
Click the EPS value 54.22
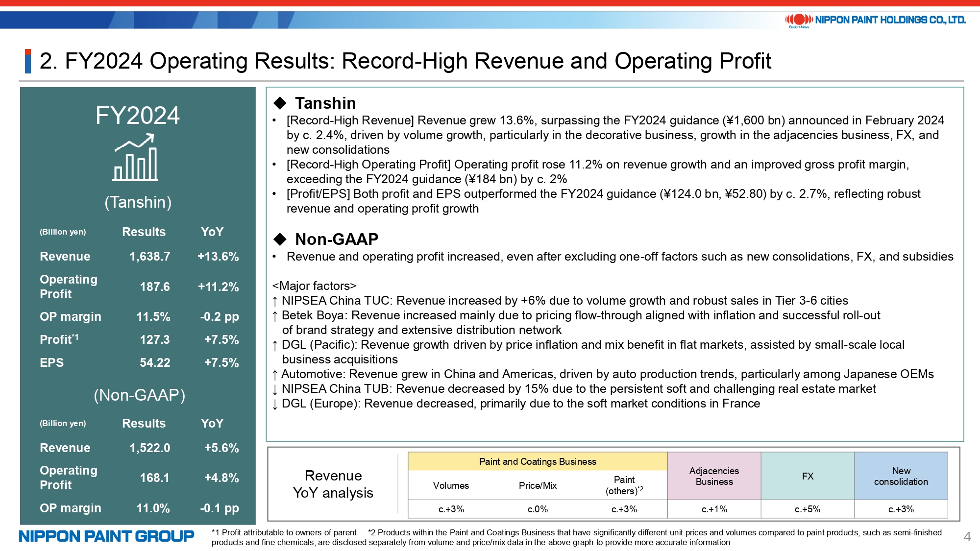point(155,362)
